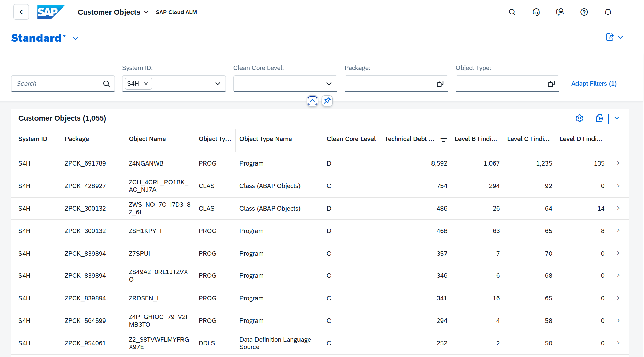Screen dimensions: 644x357
Task: Click the export to spreadsheet icon
Action: (x=599, y=118)
